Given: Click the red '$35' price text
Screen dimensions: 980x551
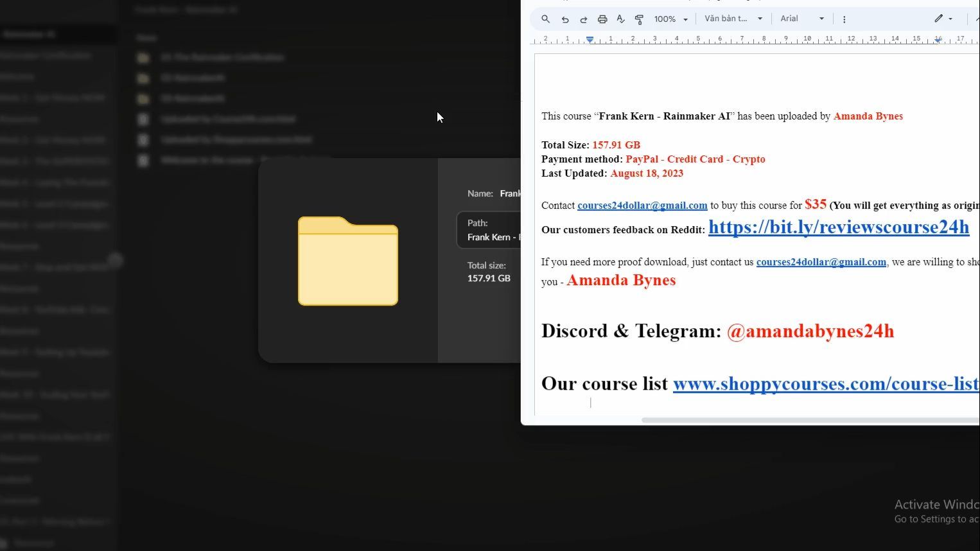Looking at the screenshot, I should click(816, 204).
